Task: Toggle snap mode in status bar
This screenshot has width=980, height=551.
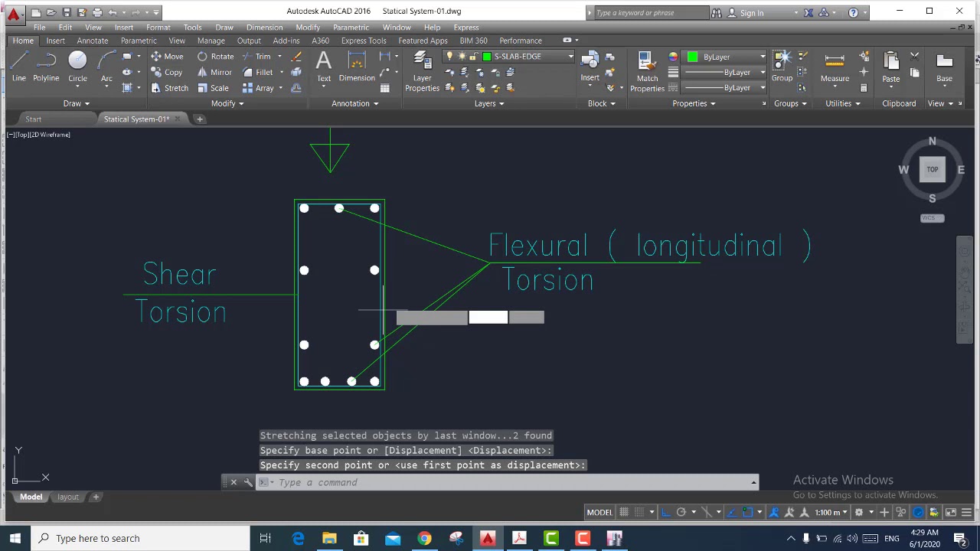Action: coord(639,512)
